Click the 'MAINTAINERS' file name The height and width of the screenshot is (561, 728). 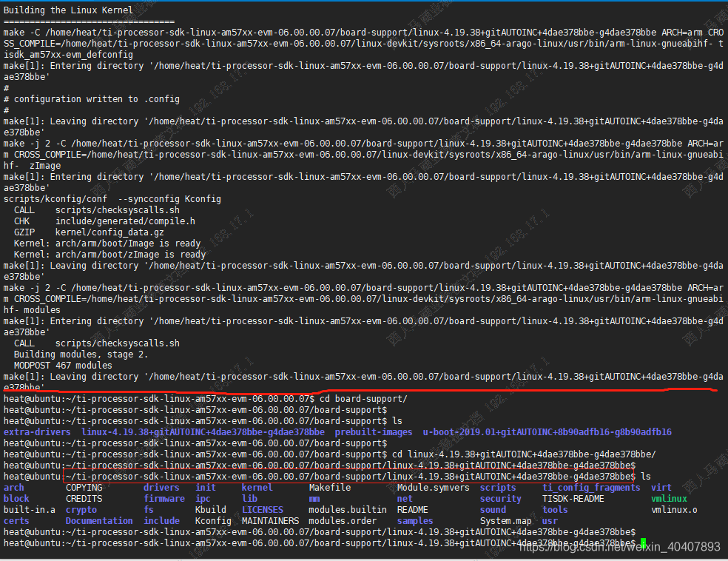(270, 521)
